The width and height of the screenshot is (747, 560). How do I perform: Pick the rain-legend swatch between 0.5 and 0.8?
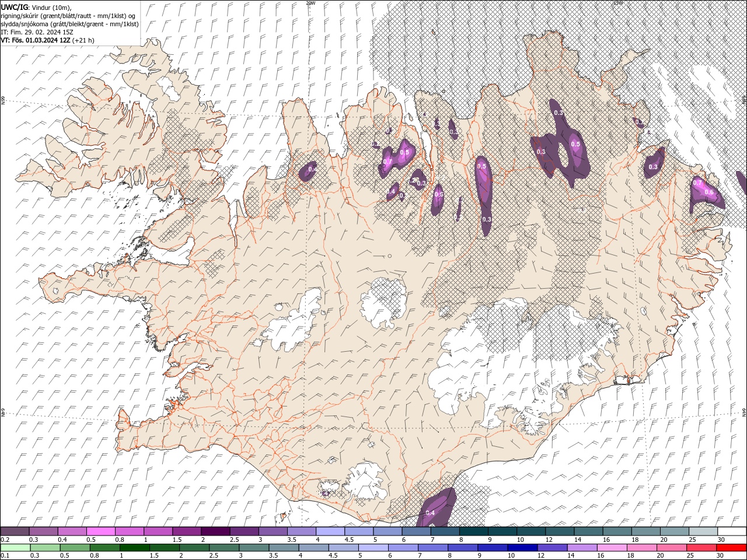(x=75, y=548)
